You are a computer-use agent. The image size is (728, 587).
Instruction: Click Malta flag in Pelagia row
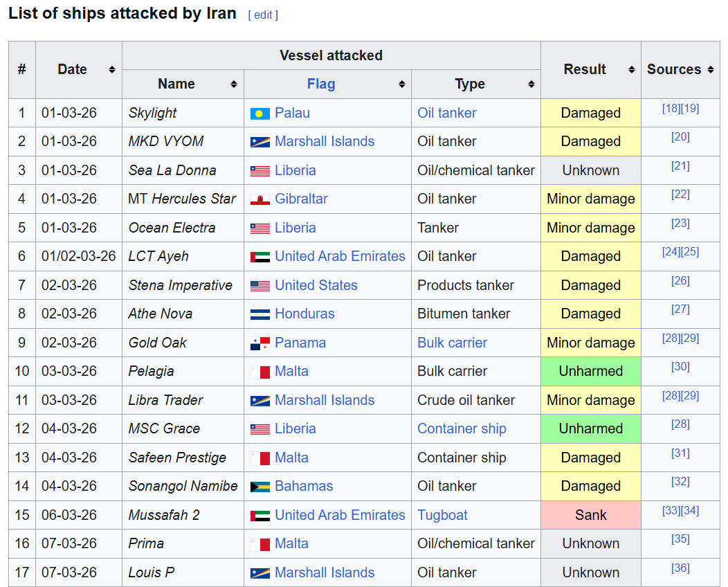pyautogui.click(x=260, y=372)
